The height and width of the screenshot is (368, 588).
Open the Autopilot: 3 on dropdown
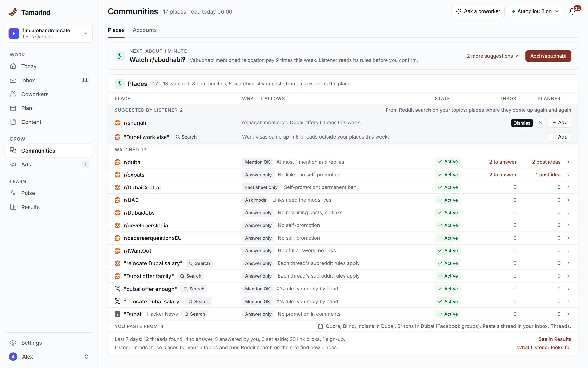pyautogui.click(x=535, y=11)
